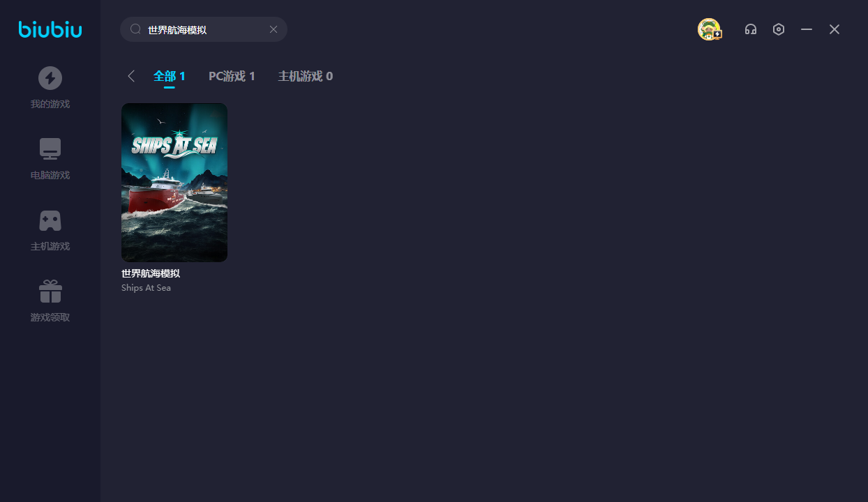
Task: Click the biubiu logo
Action: click(x=50, y=29)
